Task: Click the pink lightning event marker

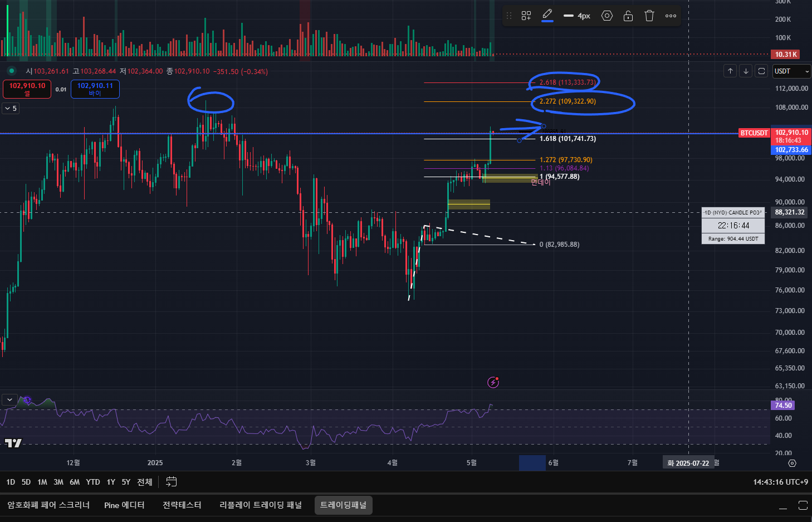Action: click(x=493, y=382)
